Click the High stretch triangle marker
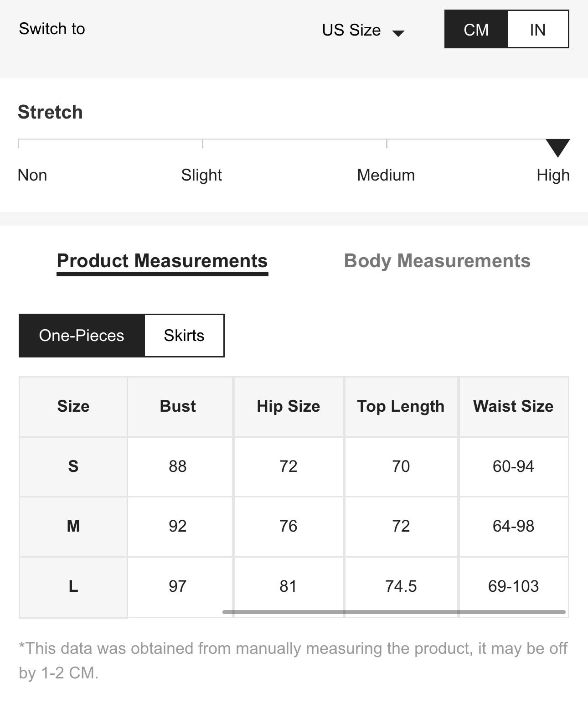 [x=557, y=148]
